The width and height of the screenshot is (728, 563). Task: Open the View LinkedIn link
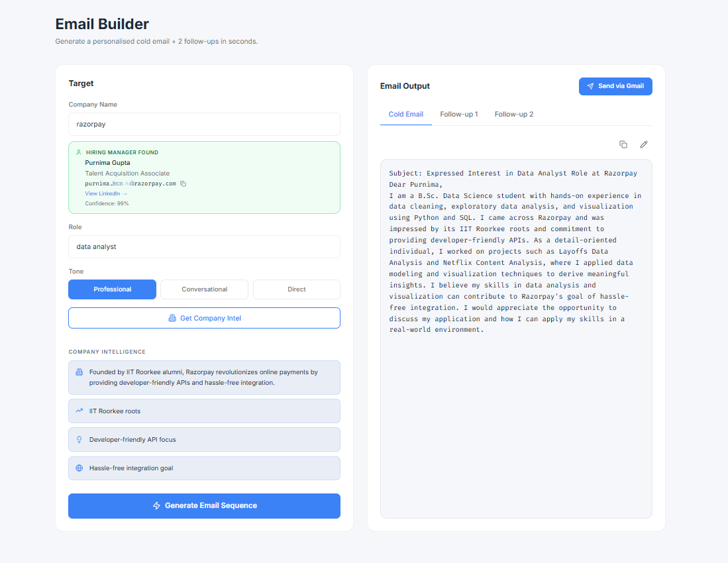[105, 193]
